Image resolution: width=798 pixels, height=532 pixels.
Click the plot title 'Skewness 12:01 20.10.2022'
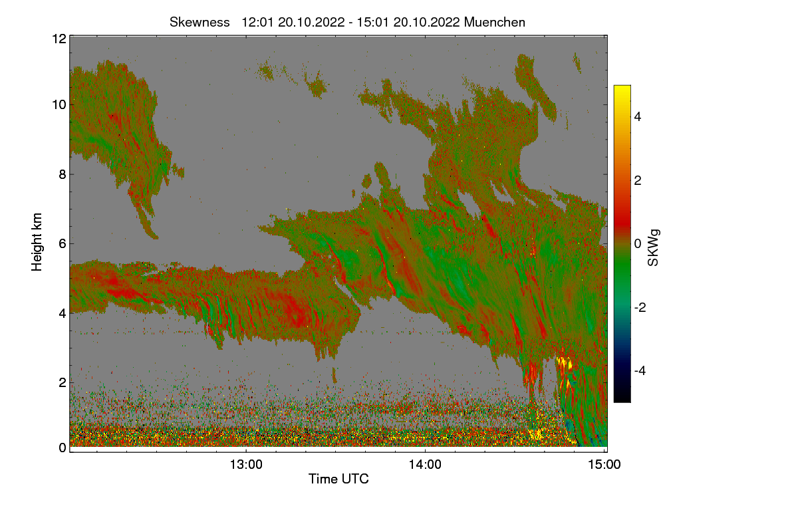click(348, 22)
